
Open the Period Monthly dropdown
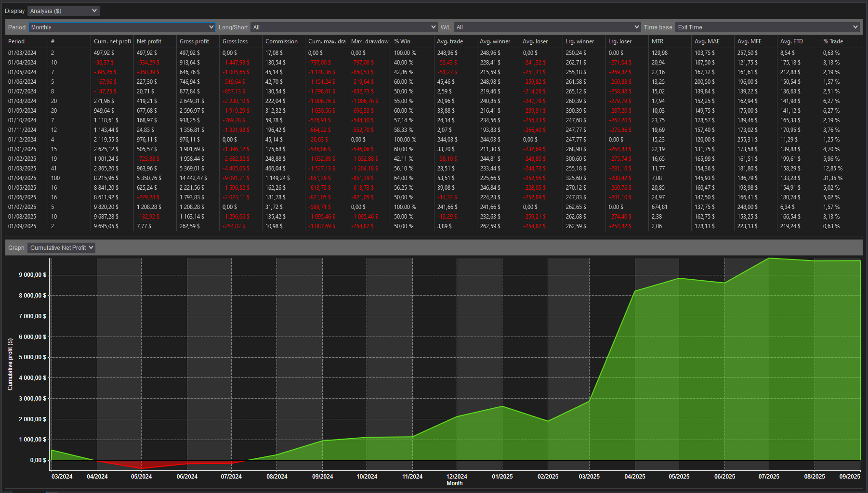pos(122,27)
